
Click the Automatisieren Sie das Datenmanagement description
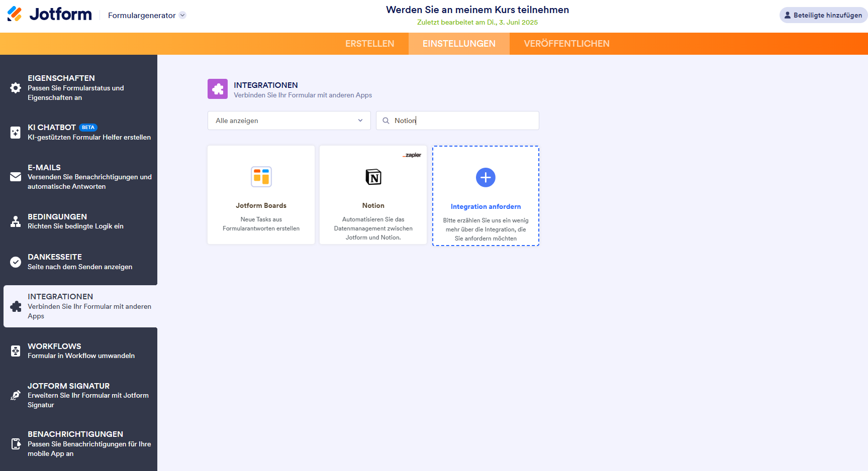pos(373,228)
